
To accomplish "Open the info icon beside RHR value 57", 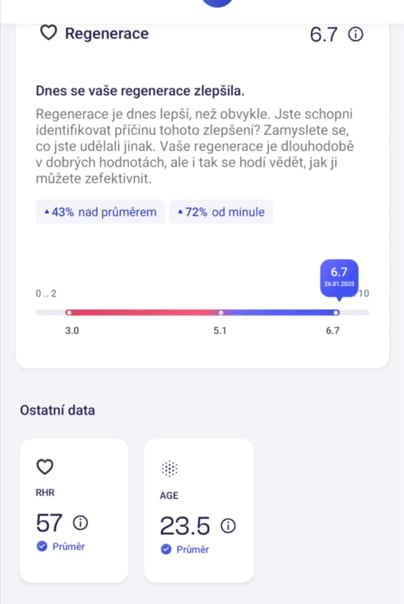I will [x=80, y=523].
